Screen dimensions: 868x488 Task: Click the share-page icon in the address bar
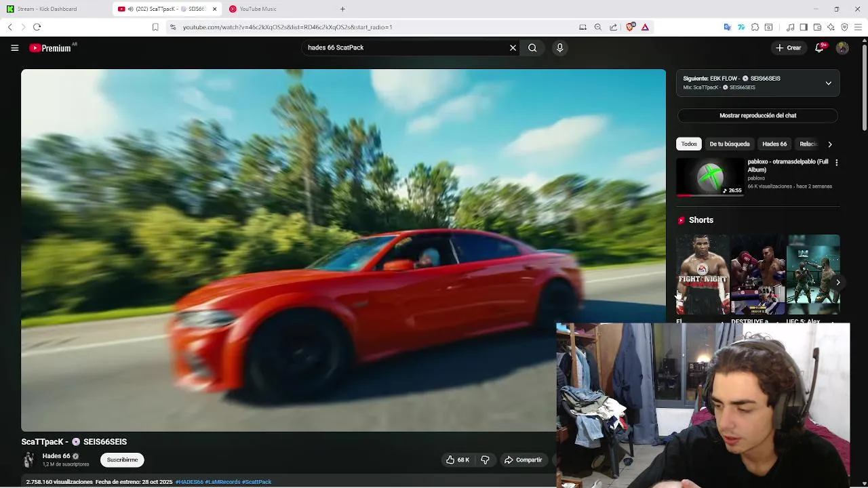pos(613,27)
